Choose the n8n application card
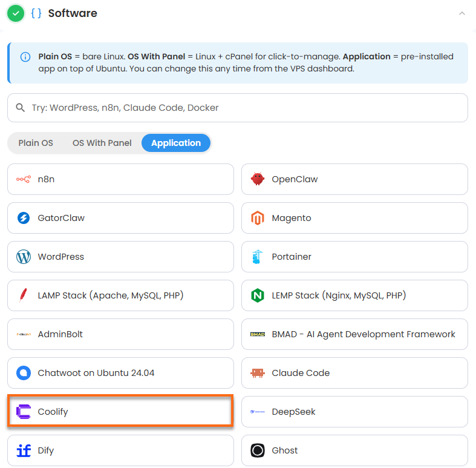 pos(120,179)
